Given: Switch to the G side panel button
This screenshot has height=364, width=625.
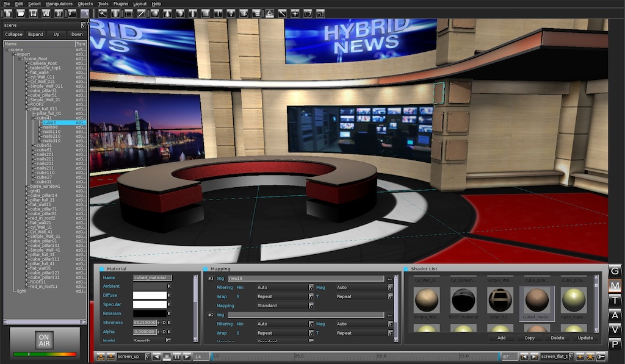Looking at the screenshot, I should click(x=615, y=271).
